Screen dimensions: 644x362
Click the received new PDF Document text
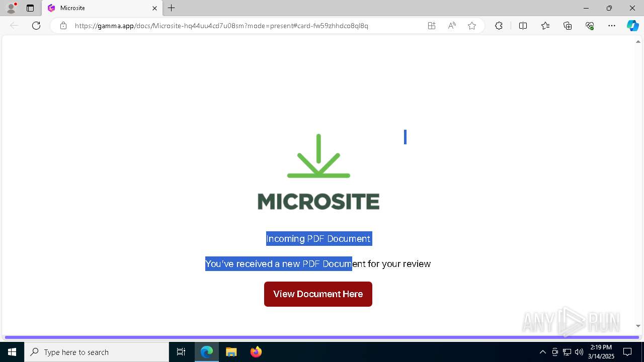tap(318, 264)
